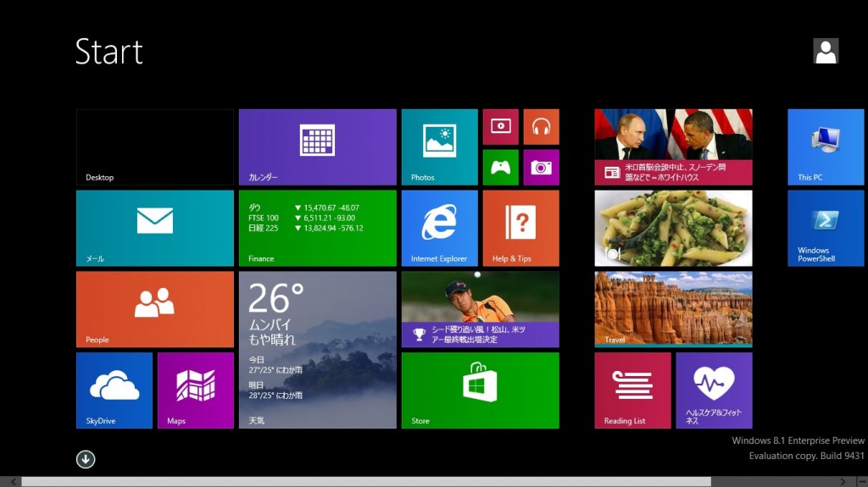Open Internet Explorer tile
This screenshot has width=868, height=487.
(440, 229)
